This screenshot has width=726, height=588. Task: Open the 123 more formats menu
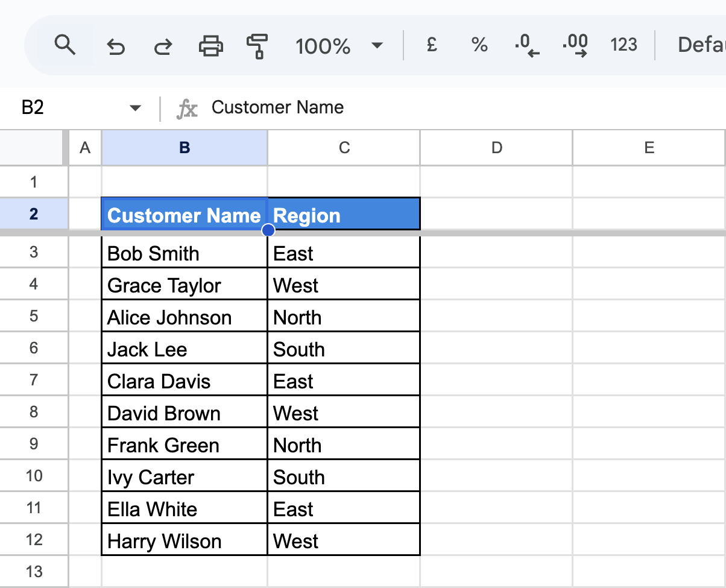623,45
